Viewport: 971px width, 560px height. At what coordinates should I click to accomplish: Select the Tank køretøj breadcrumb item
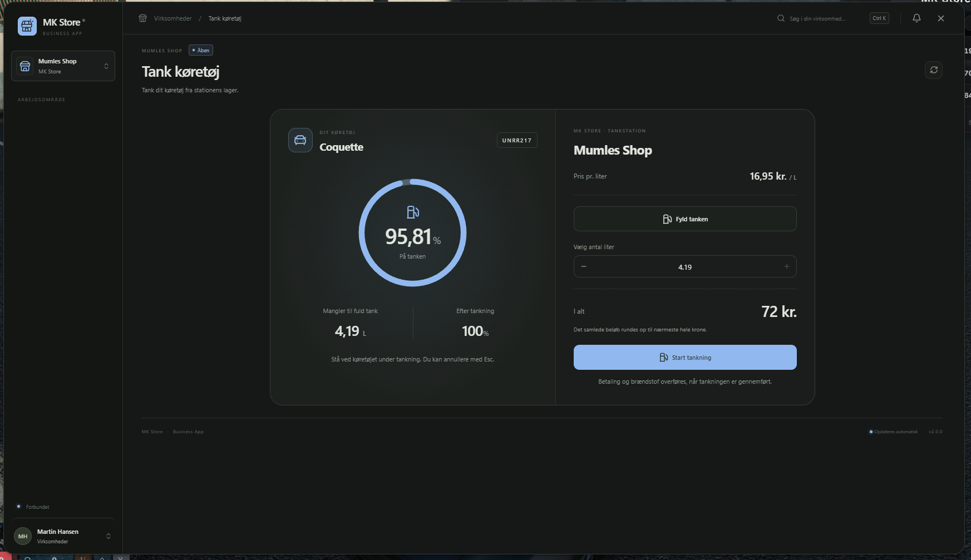(x=225, y=18)
